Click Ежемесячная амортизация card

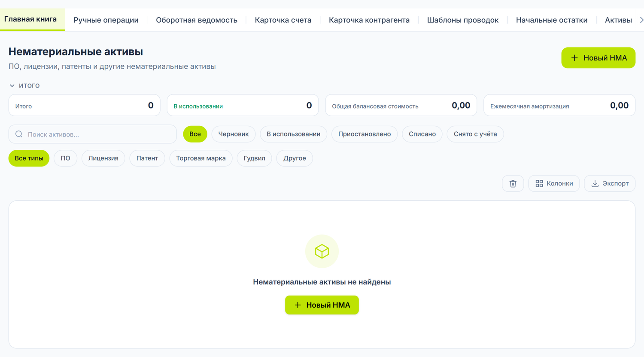tap(559, 106)
